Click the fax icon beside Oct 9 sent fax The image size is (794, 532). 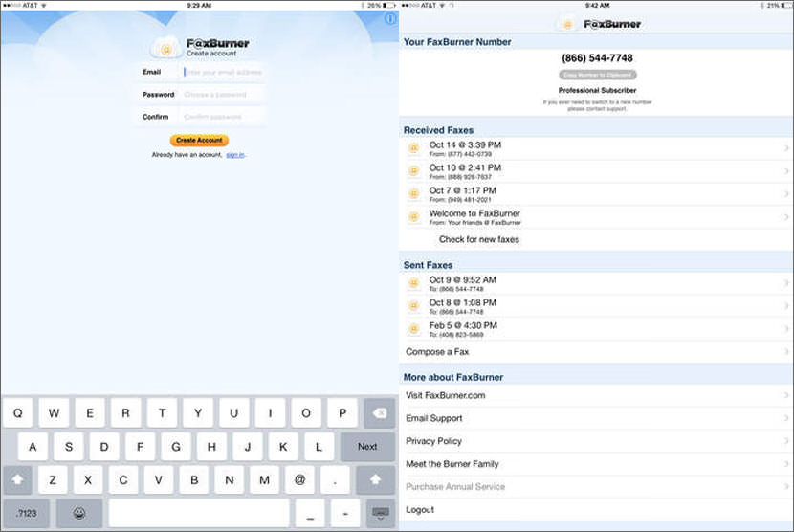pyautogui.click(x=413, y=283)
